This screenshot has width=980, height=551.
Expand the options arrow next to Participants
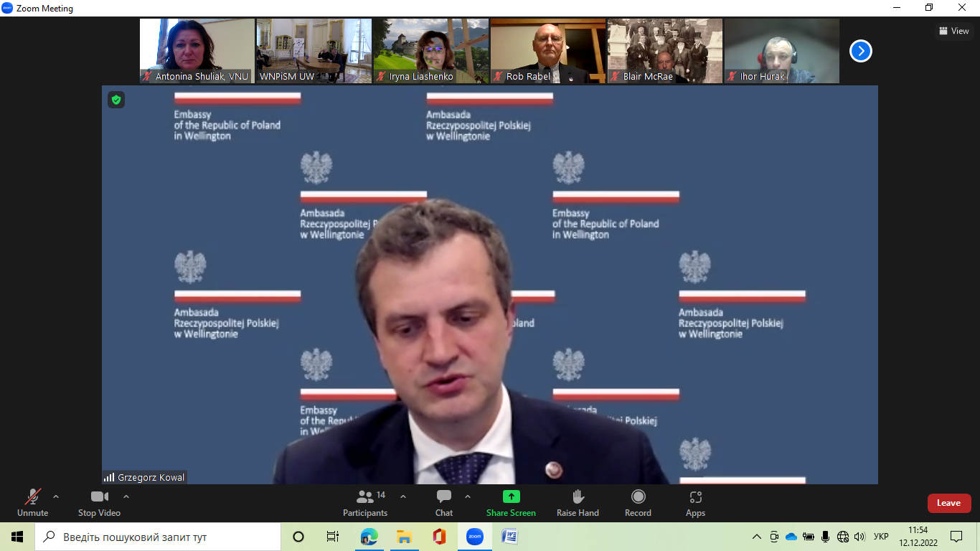pos(403,496)
